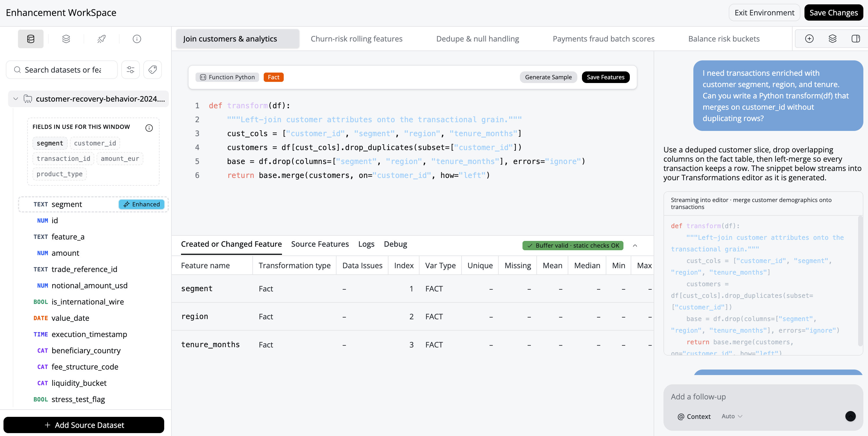Click the Generate Sample button
Image resolution: width=868 pixels, height=436 pixels.
tap(548, 77)
